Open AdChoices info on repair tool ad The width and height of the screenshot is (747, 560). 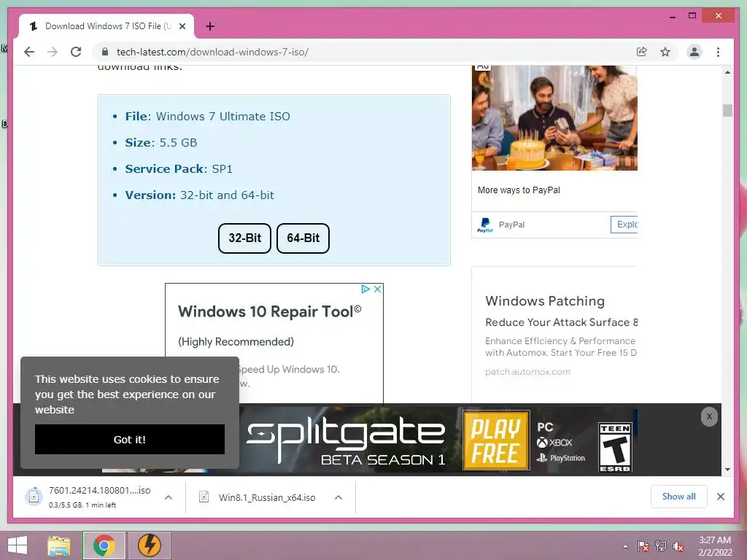click(x=365, y=289)
